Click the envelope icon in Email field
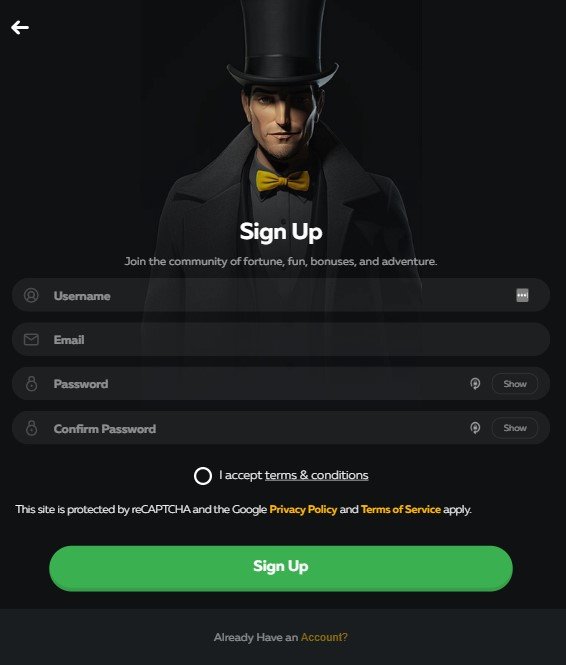Image resolution: width=566 pixels, height=665 pixels. point(31,339)
